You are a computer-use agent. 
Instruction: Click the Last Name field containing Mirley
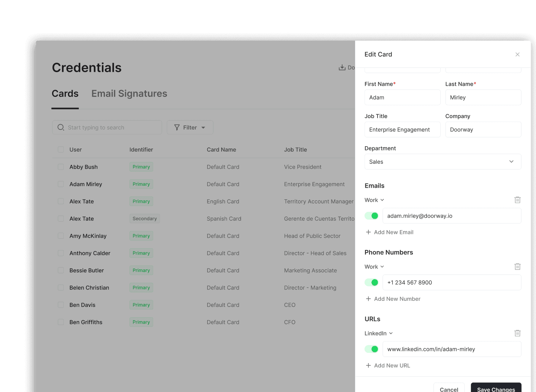(x=483, y=97)
